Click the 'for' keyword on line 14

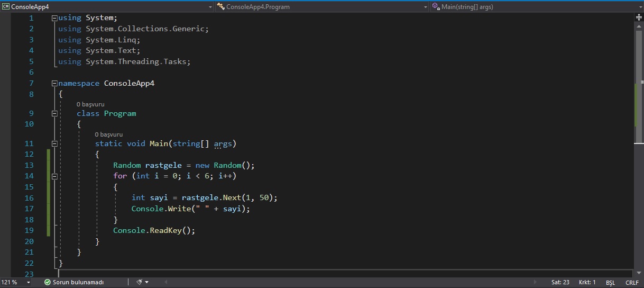tap(120, 176)
